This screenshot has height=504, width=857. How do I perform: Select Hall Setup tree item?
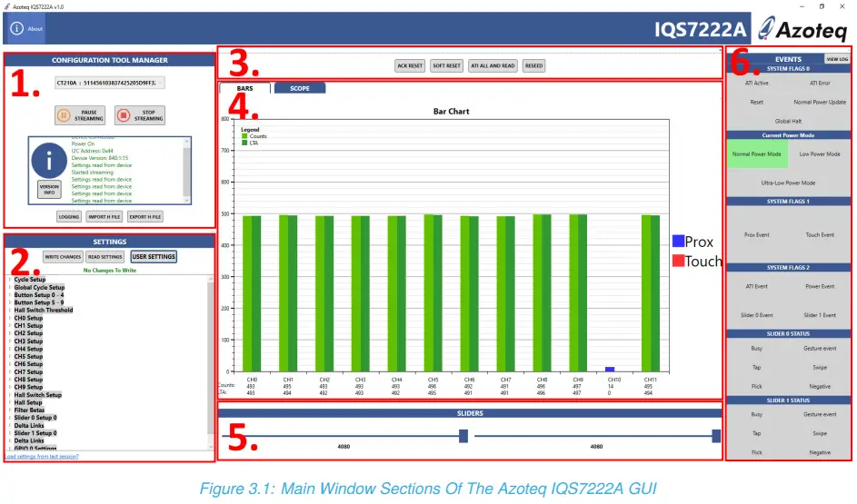click(x=28, y=402)
